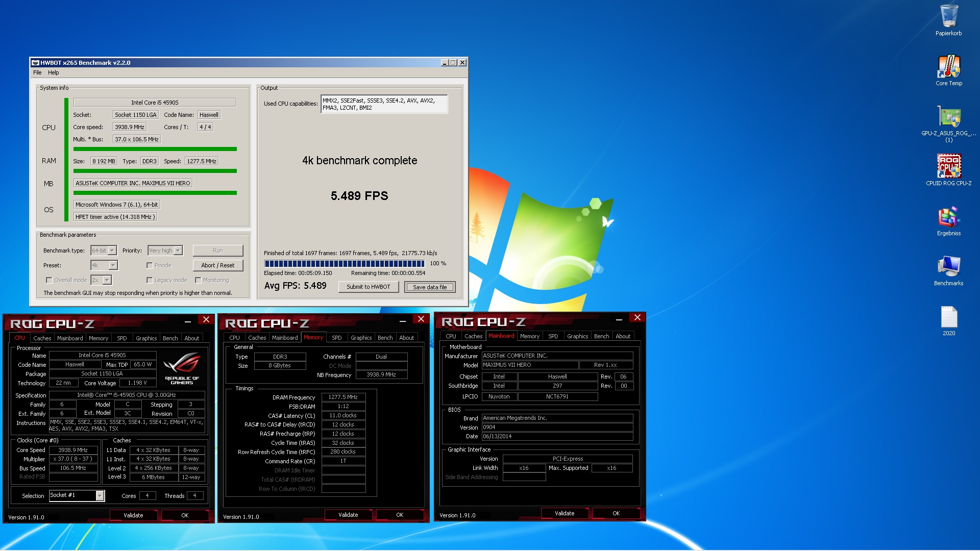Image resolution: width=980 pixels, height=551 pixels.
Task: Toggle the Legacy mode checkbox
Action: point(150,280)
